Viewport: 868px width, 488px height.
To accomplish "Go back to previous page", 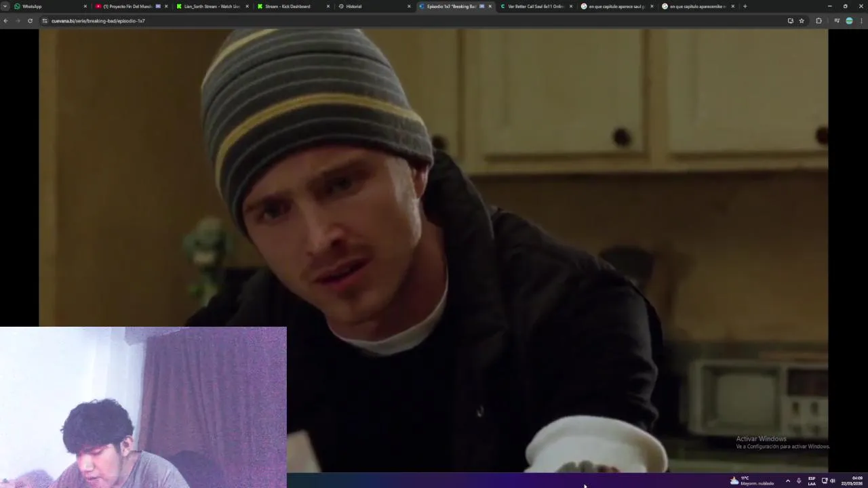I will (5, 21).
